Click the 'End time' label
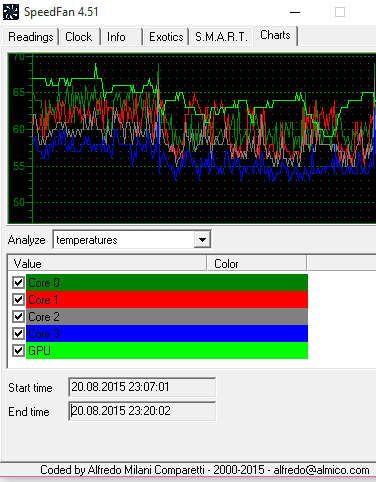The image size is (376, 482). pos(29,412)
